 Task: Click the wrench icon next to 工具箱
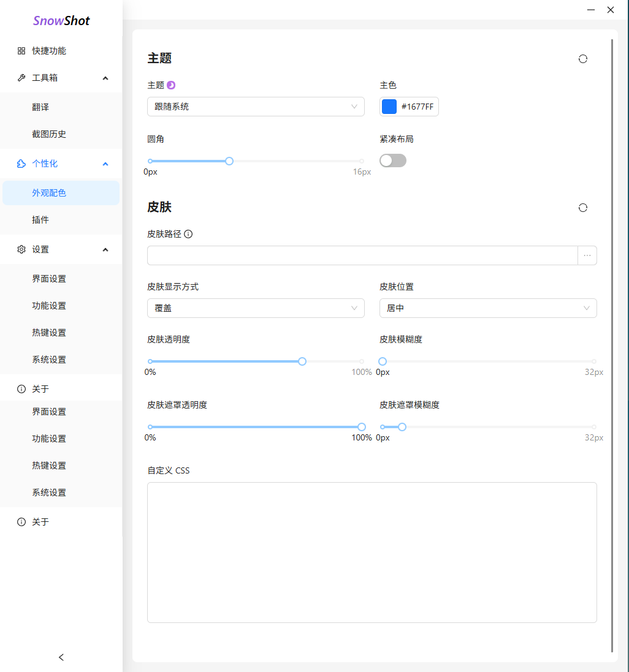coord(21,78)
